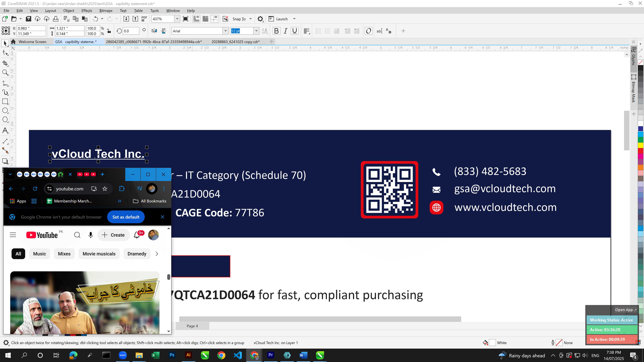Toggle Italic formatting
This screenshot has width=644, height=362.
click(x=285, y=31)
